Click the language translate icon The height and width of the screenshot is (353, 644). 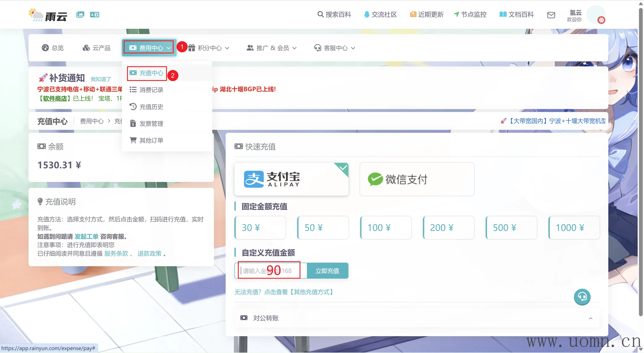coord(94,14)
